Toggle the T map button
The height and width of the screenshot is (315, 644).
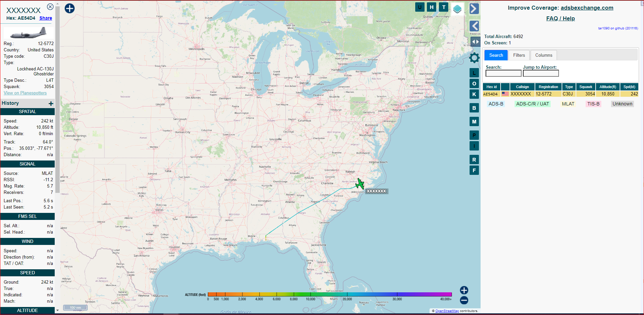pos(444,7)
